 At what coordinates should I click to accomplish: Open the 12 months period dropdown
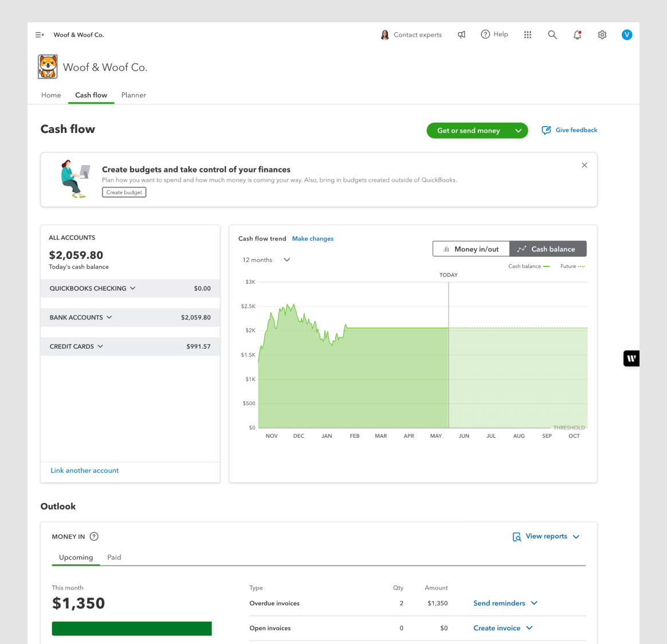point(266,260)
